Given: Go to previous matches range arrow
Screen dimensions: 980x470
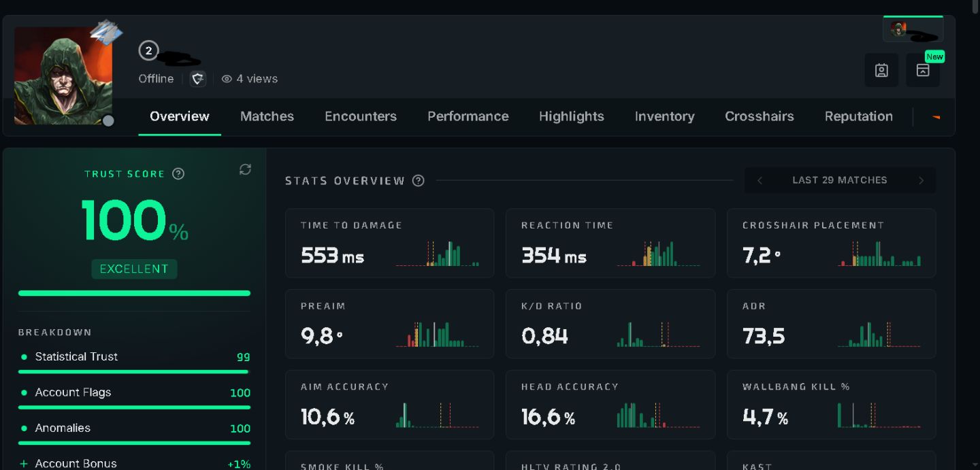Looking at the screenshot, I should [759, 180].
